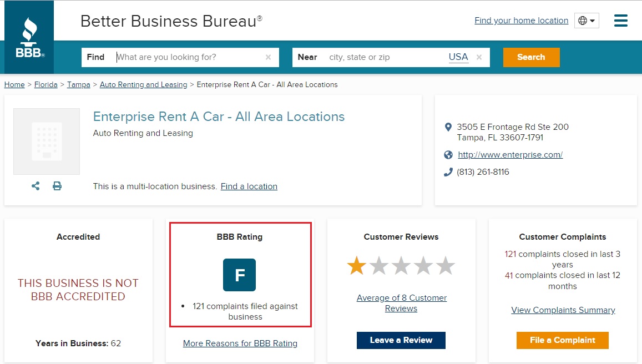
Task: Select the second review star
Action: click(379, 266)
